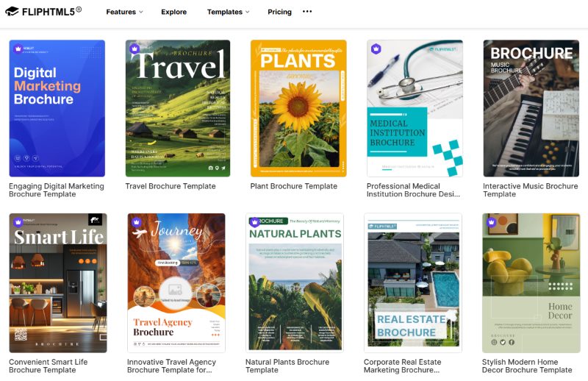Open the Plant Brochure Template title link
Screen dimensions: 588x381
pyautogui.click(x=293, y=187)
